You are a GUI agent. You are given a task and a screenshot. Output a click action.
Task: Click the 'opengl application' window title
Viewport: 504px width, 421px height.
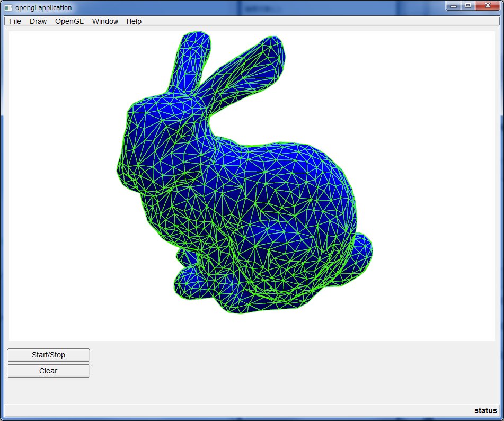click(x=43, y=8)
